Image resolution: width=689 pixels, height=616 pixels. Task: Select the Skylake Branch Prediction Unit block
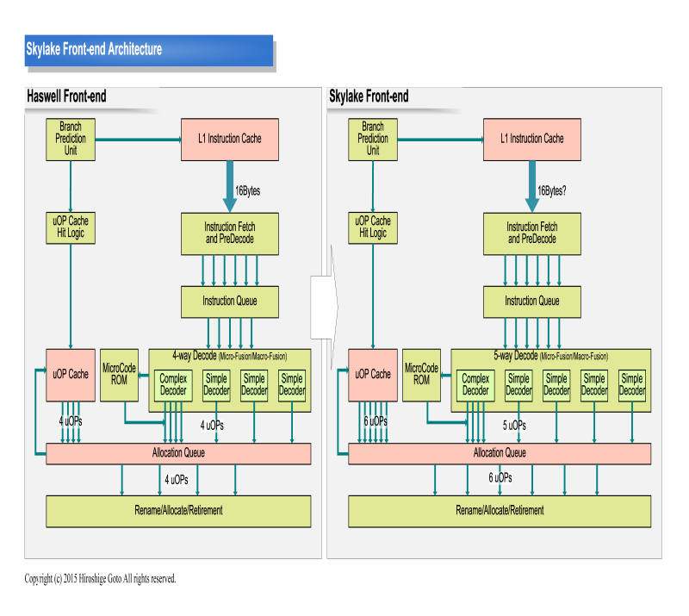pyautogui.click(x=373, y=139)
